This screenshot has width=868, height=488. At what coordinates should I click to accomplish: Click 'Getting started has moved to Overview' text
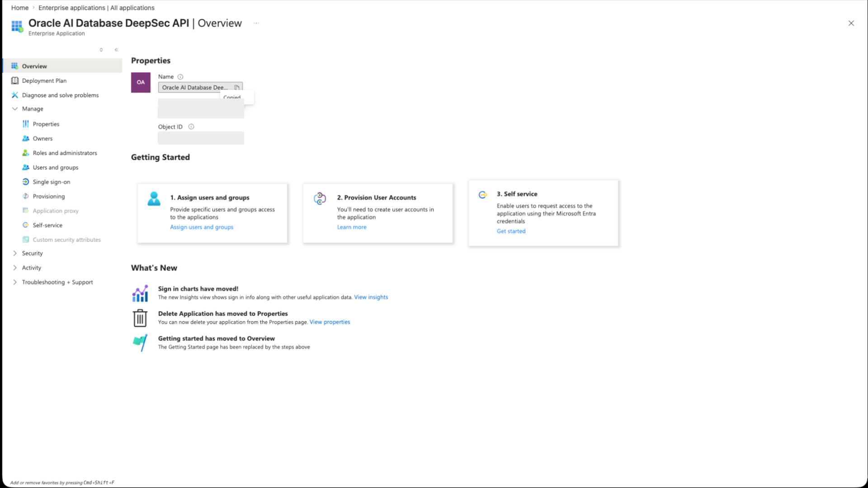click(217, 338)
